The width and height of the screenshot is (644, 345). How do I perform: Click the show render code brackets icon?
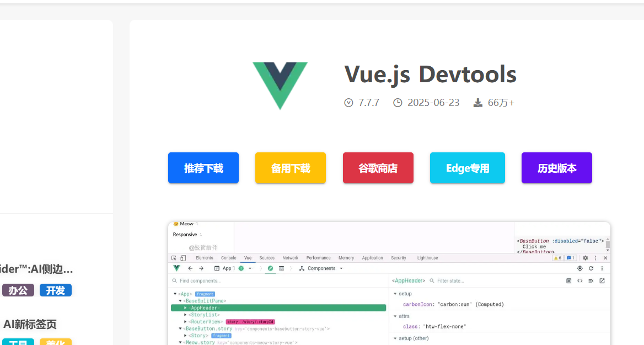pos(580,281)
